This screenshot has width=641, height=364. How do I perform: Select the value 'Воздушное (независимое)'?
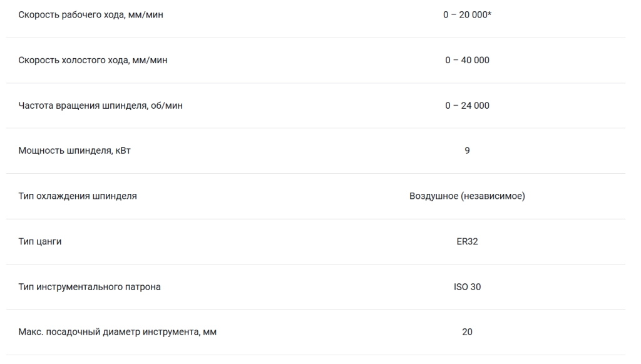pyautogui.click(x=467, y=196)
